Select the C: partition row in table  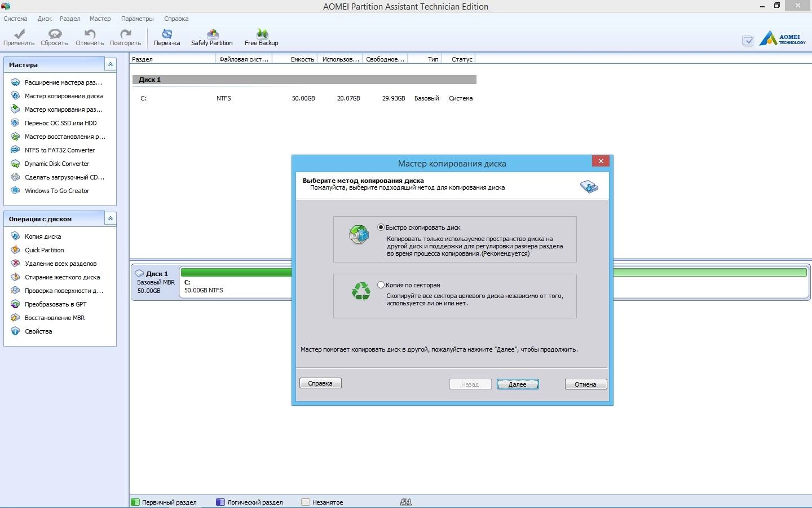coord(304,98)
